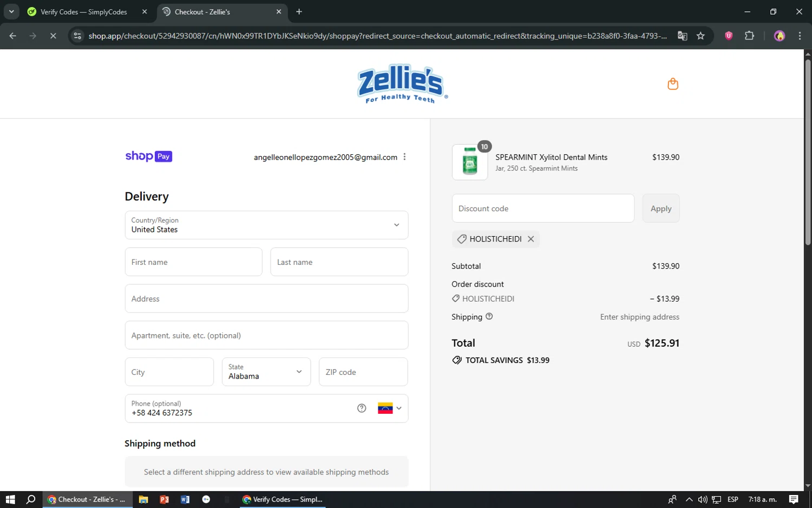Screen dimensions: 812x508
Task: Click the phone field help icon
Action: point(362,408)
